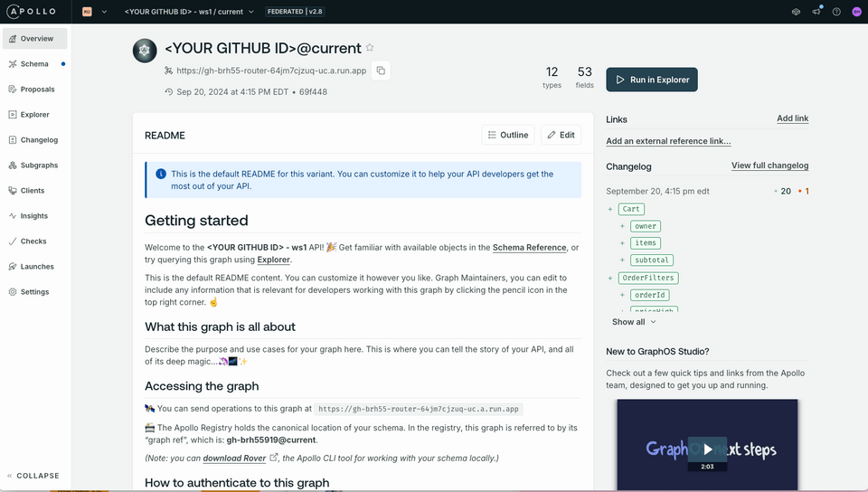
Task: Follow the Explorer link in README
Action: [273, 260]
